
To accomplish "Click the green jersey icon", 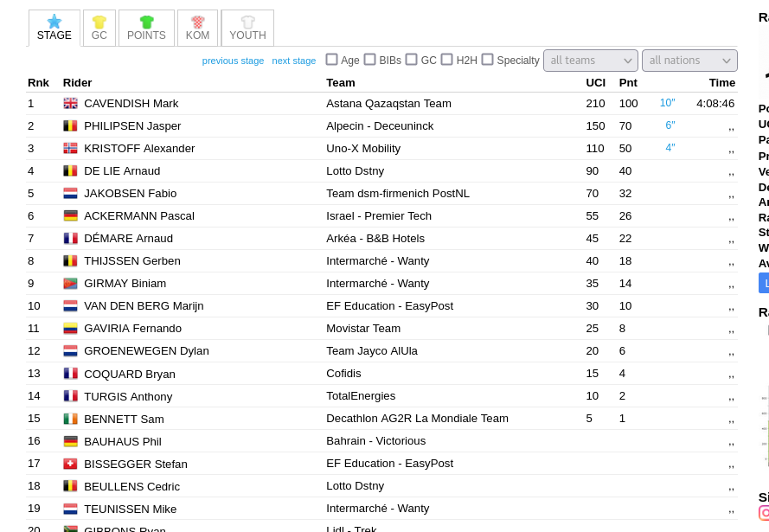I will [146, 22].
